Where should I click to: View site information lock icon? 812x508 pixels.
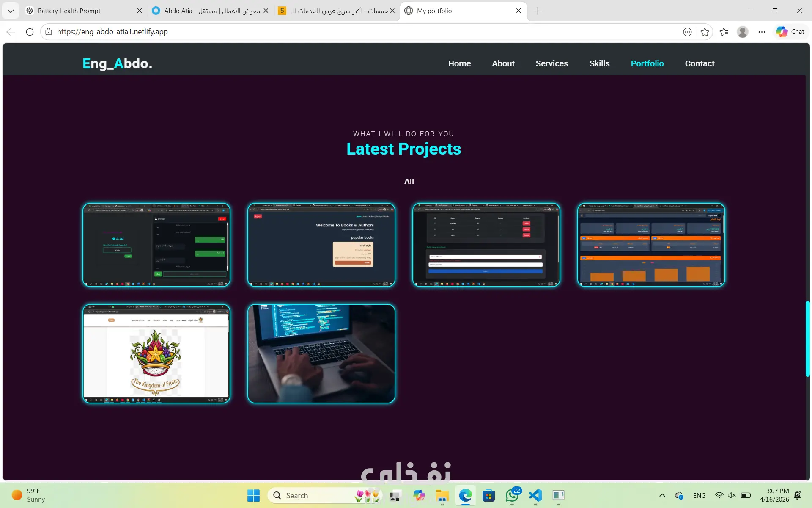(49, 32)
